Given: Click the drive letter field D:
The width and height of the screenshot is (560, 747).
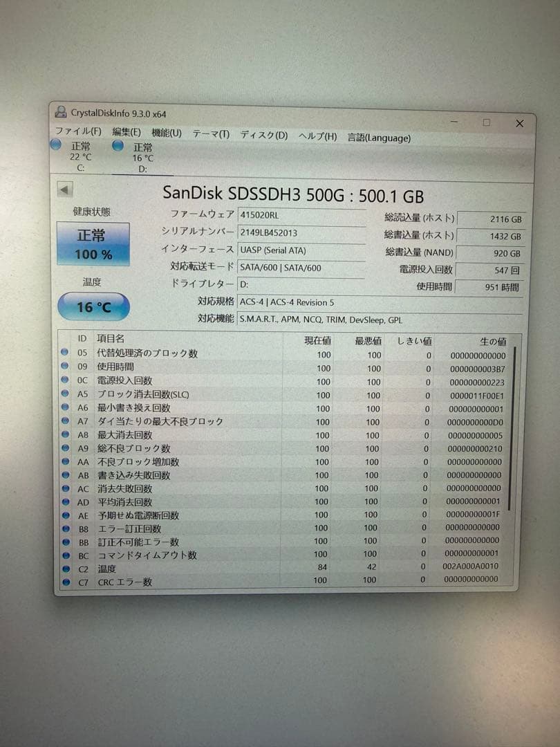Looking at the screenshot, I should (301, 285).
